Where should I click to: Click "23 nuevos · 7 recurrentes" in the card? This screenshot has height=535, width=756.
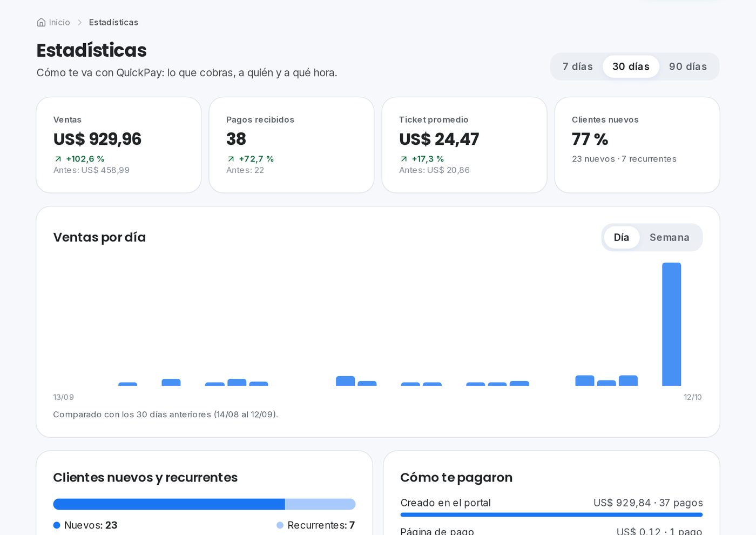tap(624, 159)
